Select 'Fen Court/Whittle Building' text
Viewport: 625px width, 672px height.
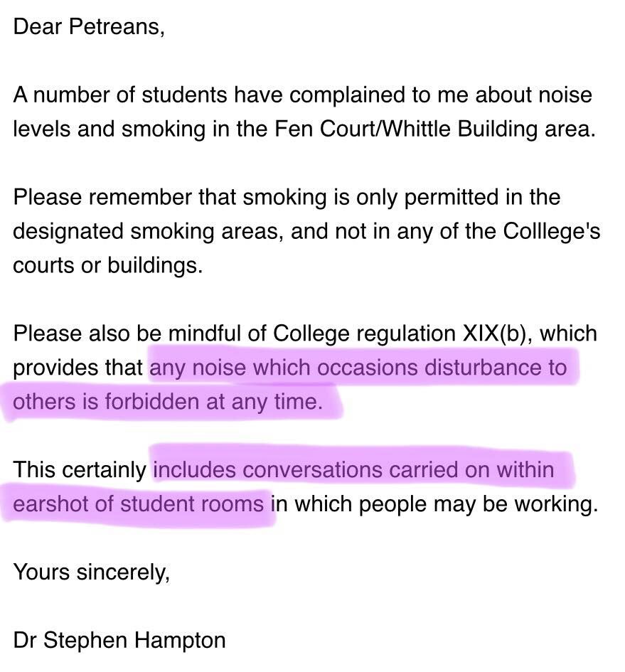pos(405,129)
